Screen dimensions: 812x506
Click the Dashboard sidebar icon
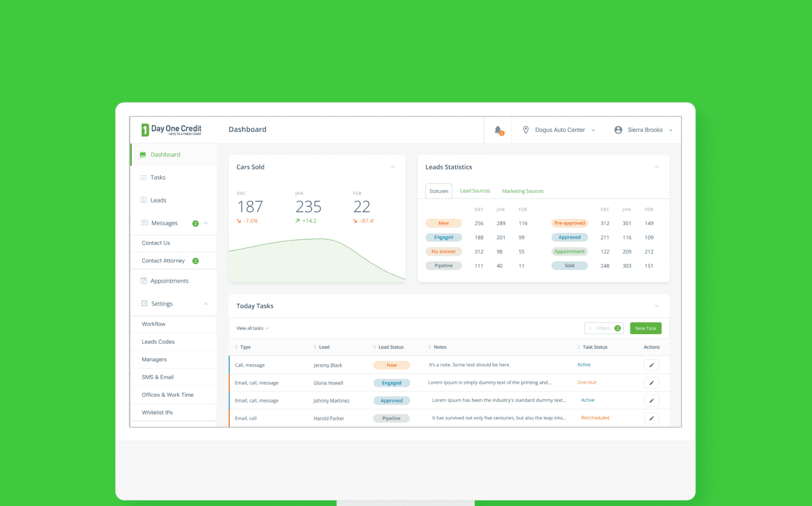click(x=143, y=154)
